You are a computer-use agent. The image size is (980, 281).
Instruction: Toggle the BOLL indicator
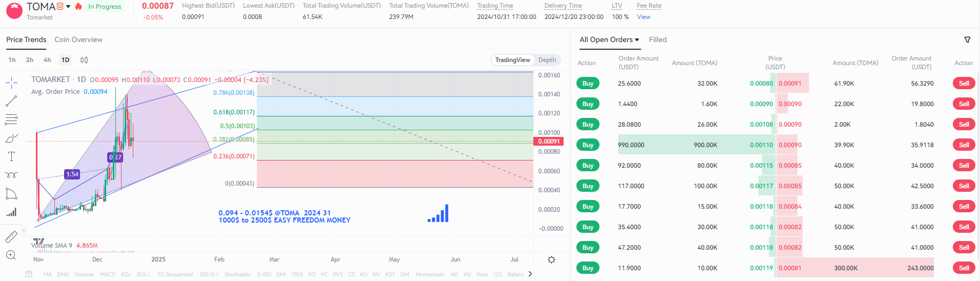coord(144,274)
